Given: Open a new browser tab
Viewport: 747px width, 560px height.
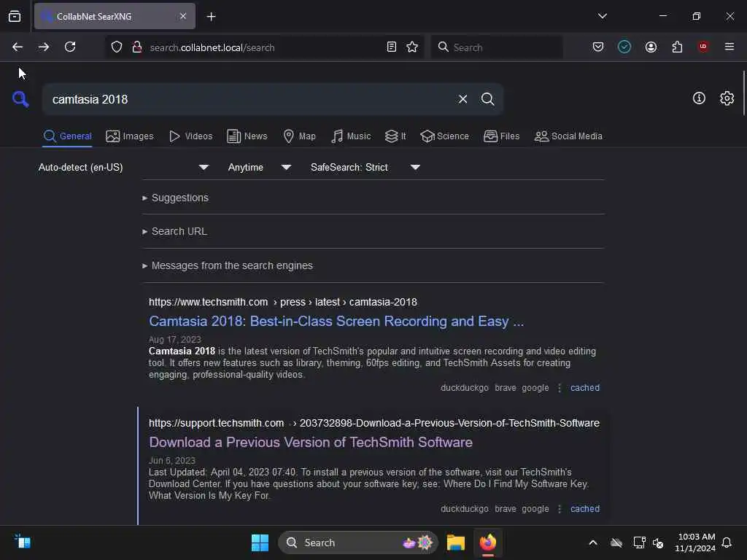Looking at the screenshot, I should [211, 17].
